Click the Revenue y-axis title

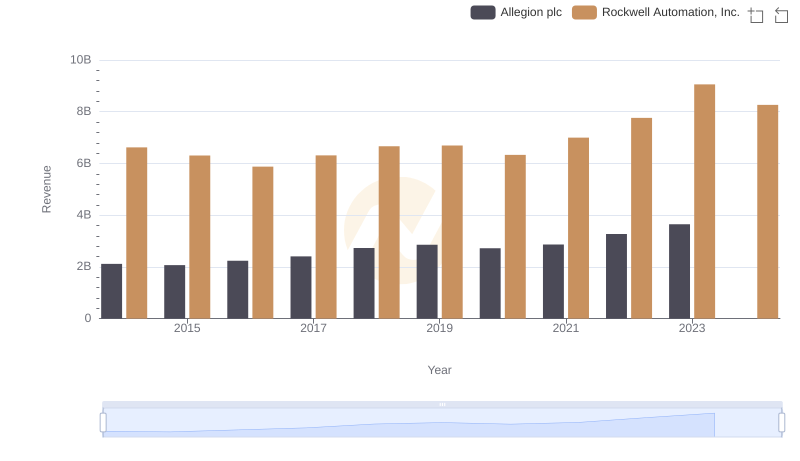[x=46, y=189]
